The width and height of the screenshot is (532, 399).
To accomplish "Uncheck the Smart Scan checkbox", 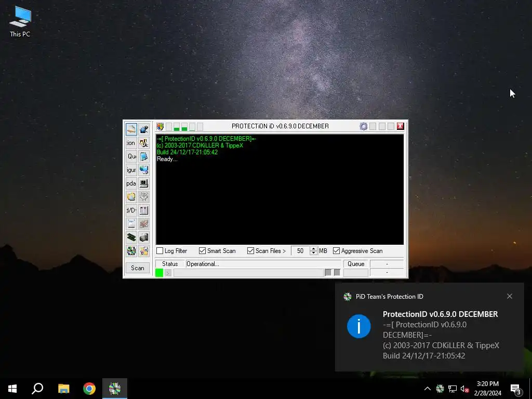I will tap(202, 251).
